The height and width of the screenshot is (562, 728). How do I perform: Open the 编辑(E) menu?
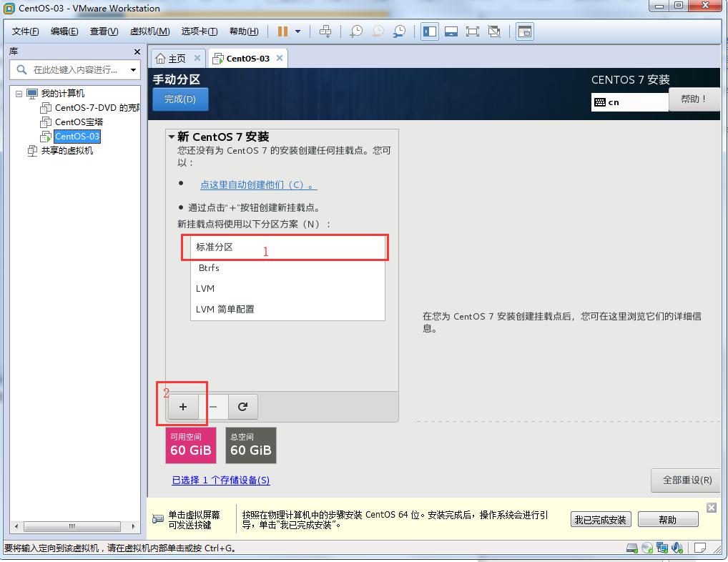tap(64, 31)
